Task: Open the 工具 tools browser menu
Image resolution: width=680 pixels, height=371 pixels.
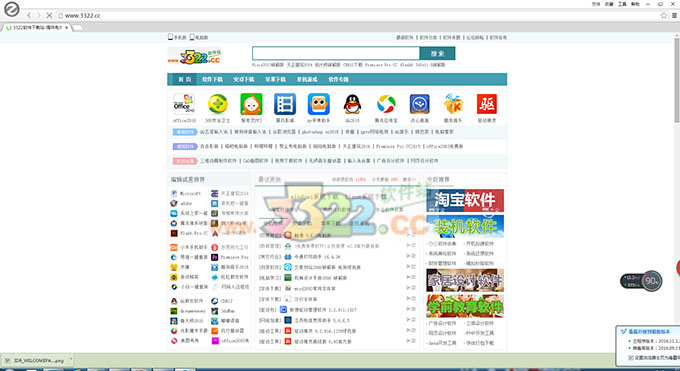Action: [x=622, y=4]
